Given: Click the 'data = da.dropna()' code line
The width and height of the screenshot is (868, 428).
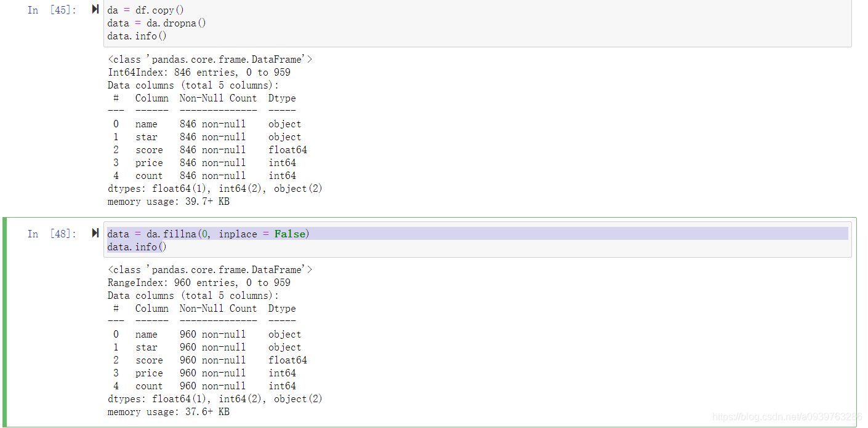Looking at the screenshot, I should tap(156, 23).
